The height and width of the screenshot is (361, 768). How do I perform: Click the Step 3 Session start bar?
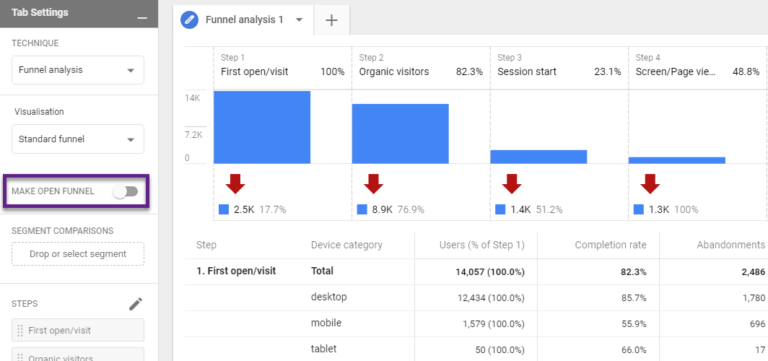pyautogui.click(x=538, y=156)
